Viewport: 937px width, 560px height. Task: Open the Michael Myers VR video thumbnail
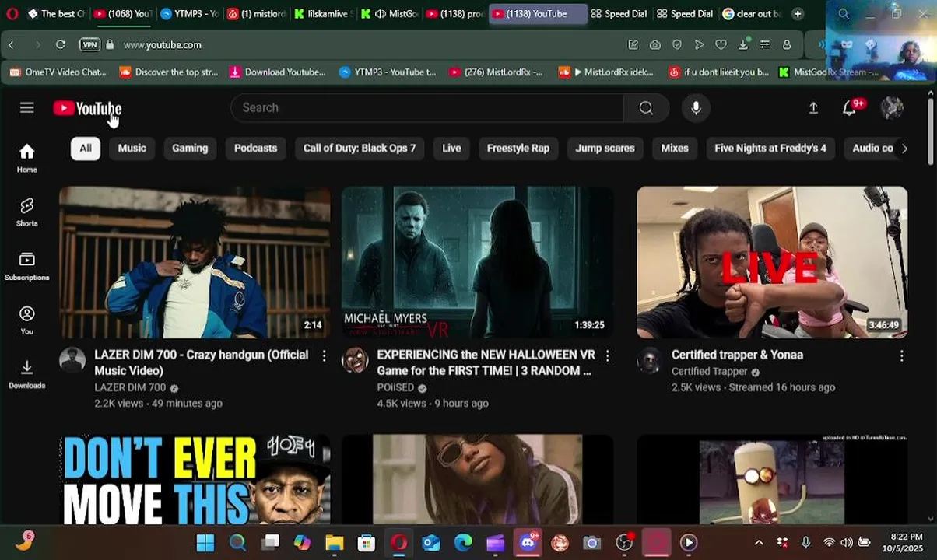coord(477,262)
